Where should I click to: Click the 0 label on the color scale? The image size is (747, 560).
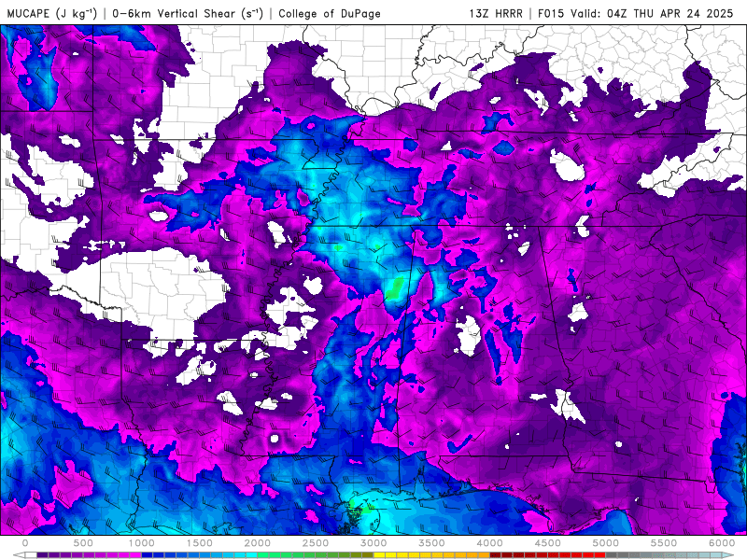click(x=25, y=543)
